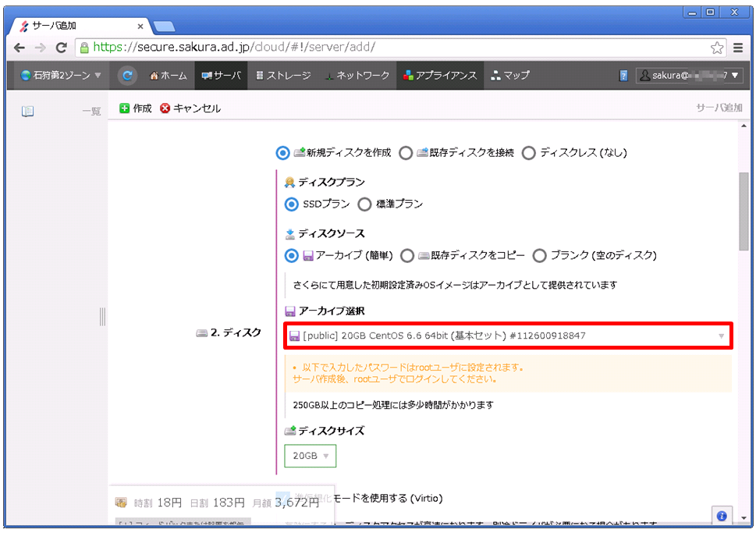756x533 pixels.
Task: Click the 作成 create button
Action: tap(136, 108)
